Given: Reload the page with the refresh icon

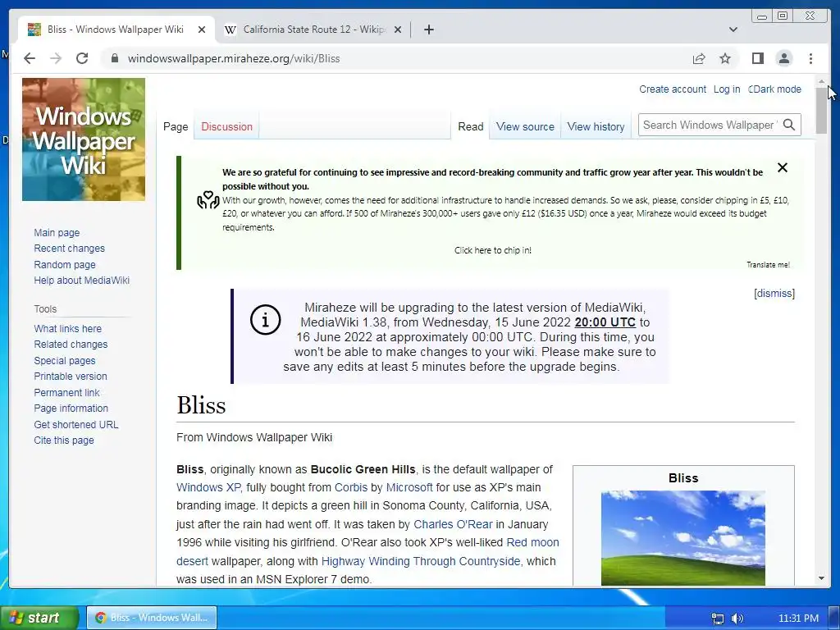Looking at the screenshot, I should [x=82, y=58].
